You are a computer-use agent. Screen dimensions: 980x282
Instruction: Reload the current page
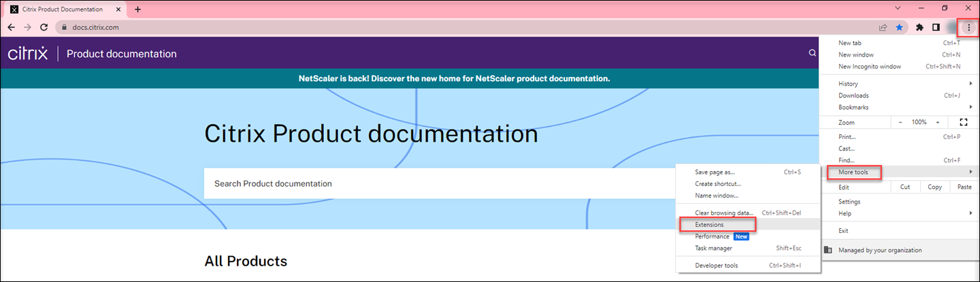(44, 27)
